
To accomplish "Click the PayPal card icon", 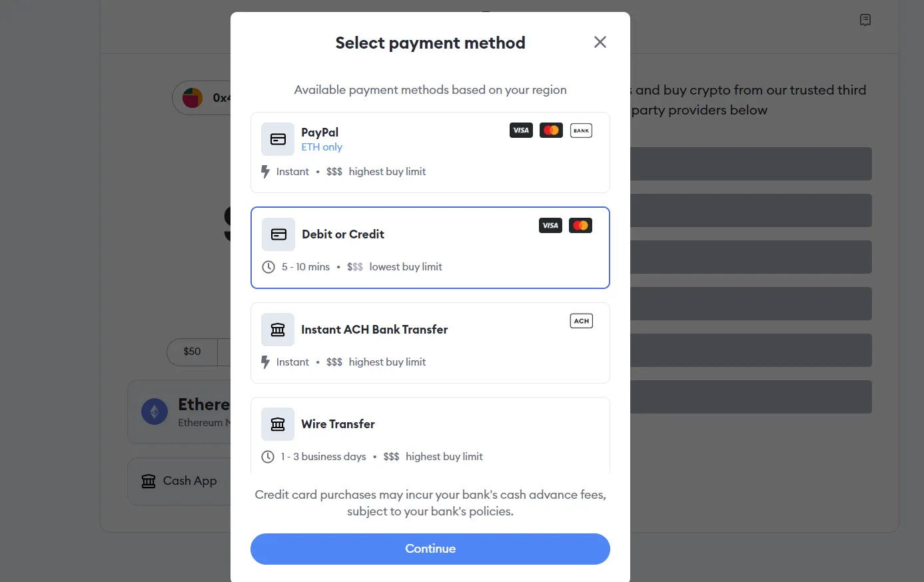I will 278,139.
